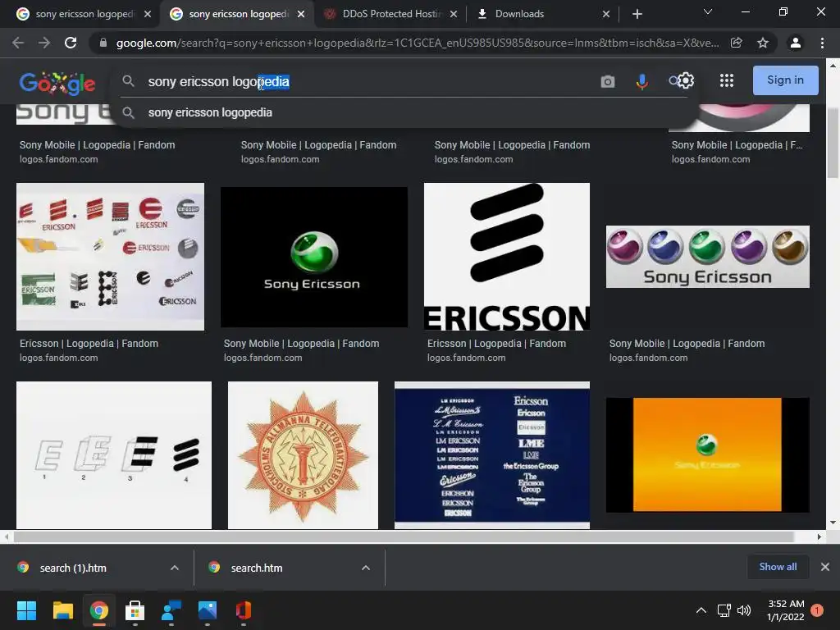Expand options for search (1).htm download

pyautogui.click(x=175, y=568)
